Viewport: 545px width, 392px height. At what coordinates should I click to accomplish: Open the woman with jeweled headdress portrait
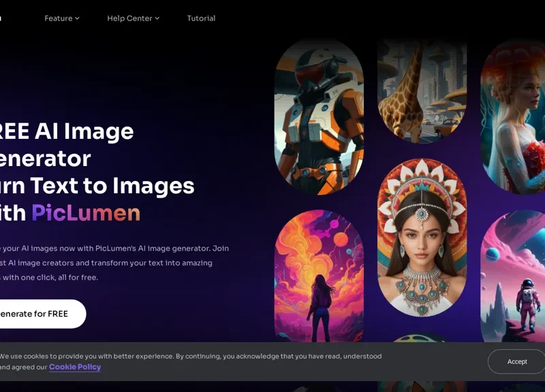[x=422, y=238]
